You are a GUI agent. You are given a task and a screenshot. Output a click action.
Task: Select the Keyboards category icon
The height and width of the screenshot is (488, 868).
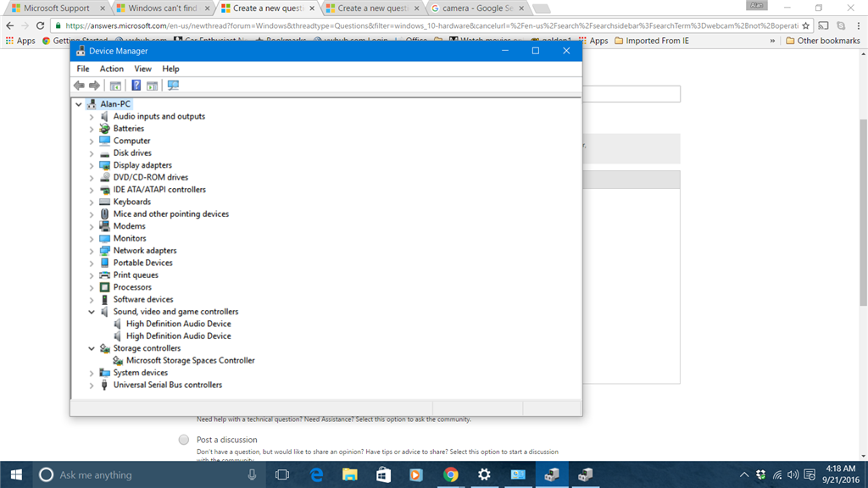point(104,202)
